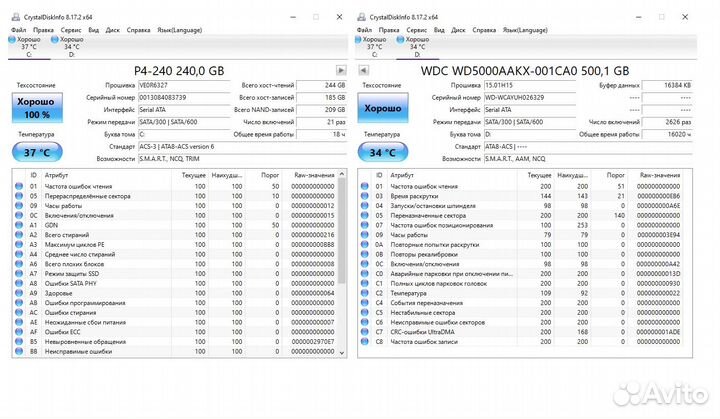Viewport: 720px width, 419px height.
Task: Click Raw-значения column header in right list
Action: [x=659, y=175]
